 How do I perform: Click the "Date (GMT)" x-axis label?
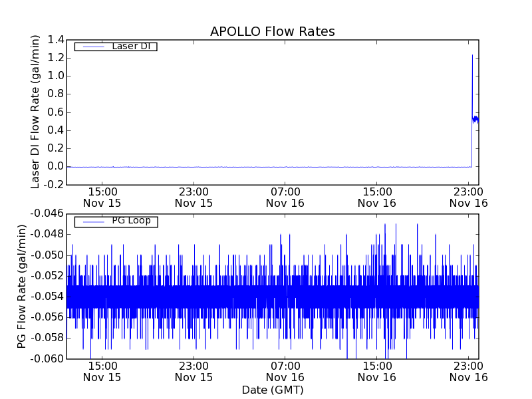pyautogui.click(x=272, y=390)
